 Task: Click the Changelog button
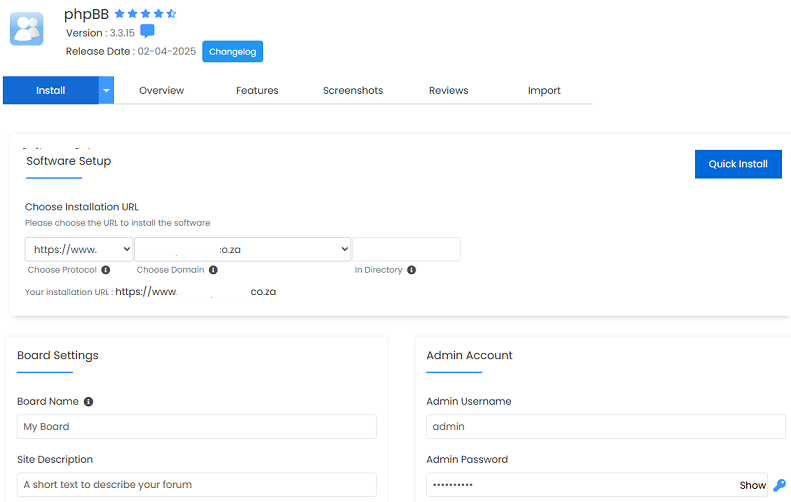click(233, 51)
